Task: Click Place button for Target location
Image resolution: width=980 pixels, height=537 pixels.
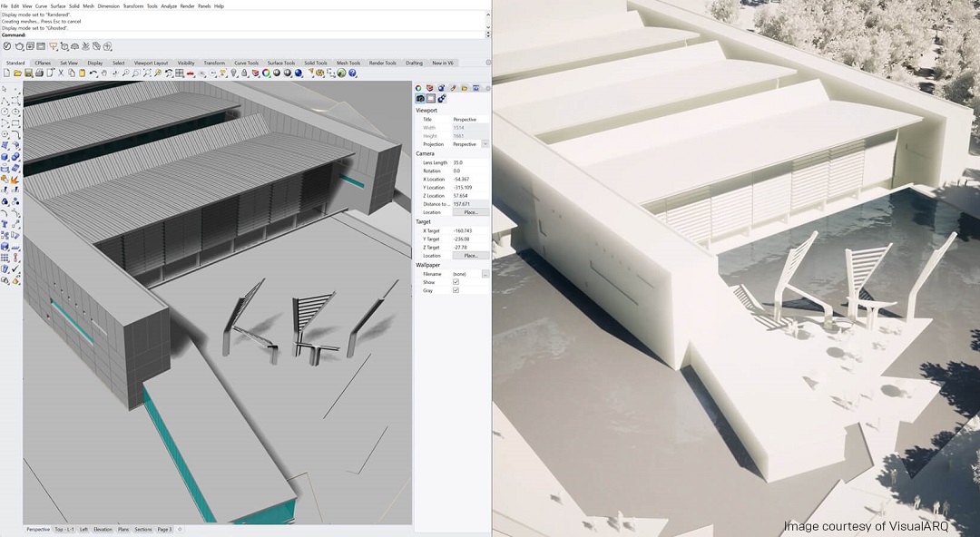Action: [470, 256]
